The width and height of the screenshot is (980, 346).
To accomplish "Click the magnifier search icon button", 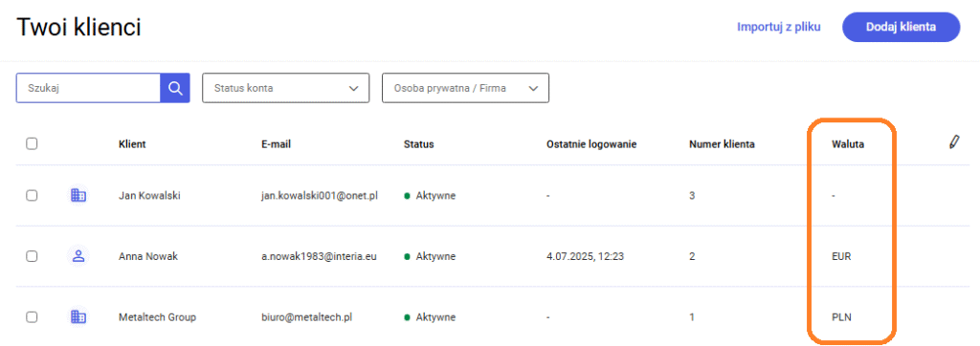I will tap(175, 88).
